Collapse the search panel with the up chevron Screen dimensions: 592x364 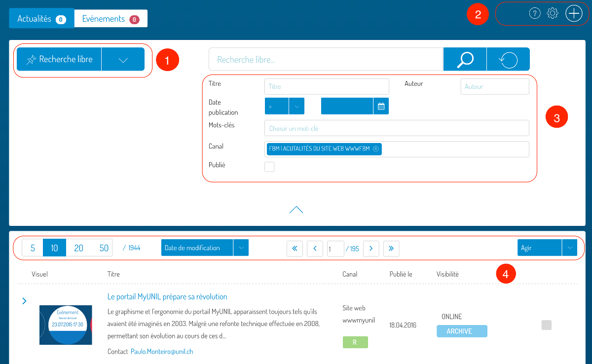(296, 210)
